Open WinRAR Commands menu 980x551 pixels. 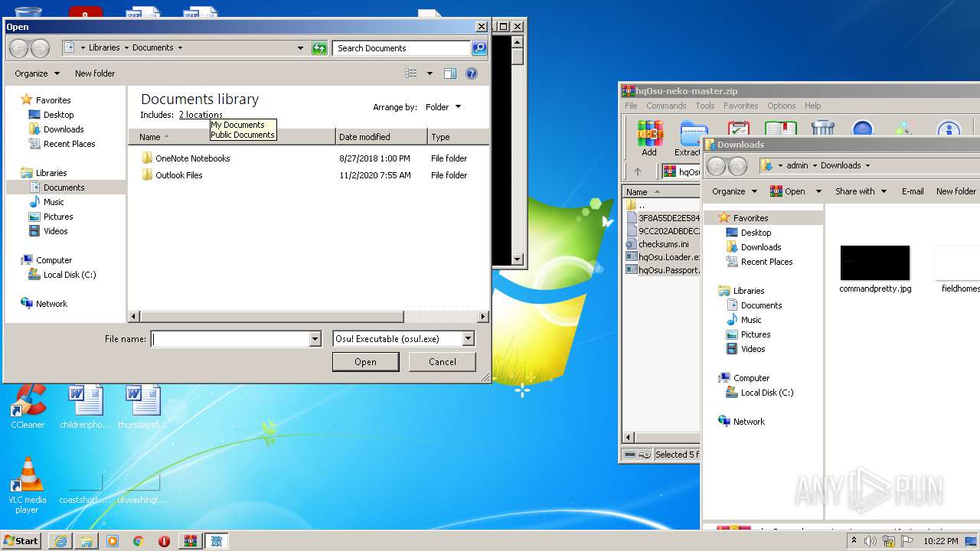pyautogui.click(x=666, y=106)
